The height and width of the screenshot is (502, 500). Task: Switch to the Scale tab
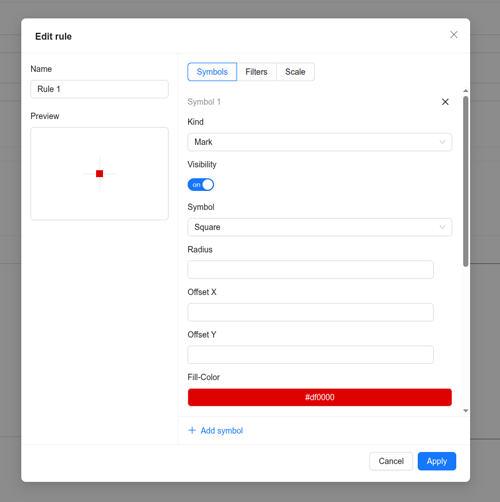click(x=295, y=72)
